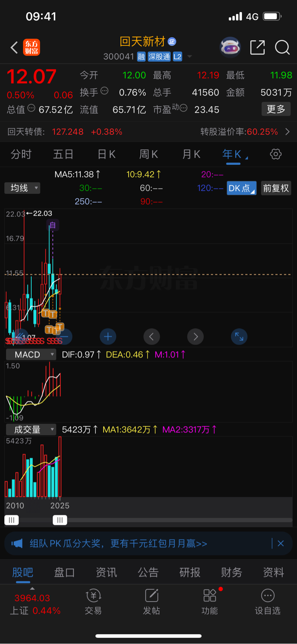The height and width of the screenshot is (644, 297).
Task: Tap the 东方财富 logo icon
Action: point(31,48)
